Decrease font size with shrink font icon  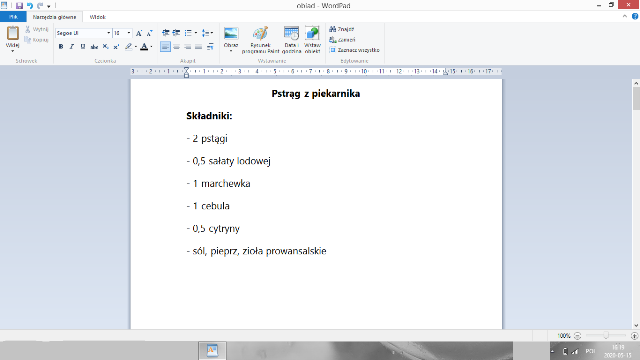click(149, 33)
